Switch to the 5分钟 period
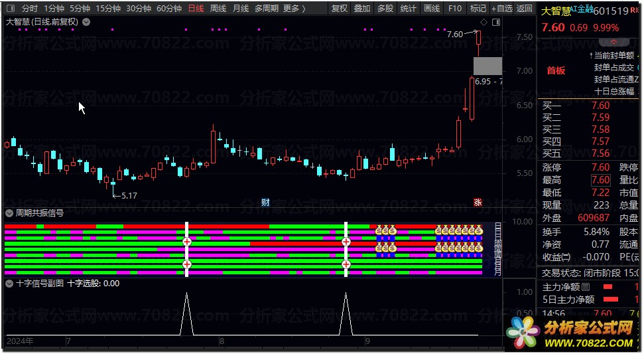 80,8
